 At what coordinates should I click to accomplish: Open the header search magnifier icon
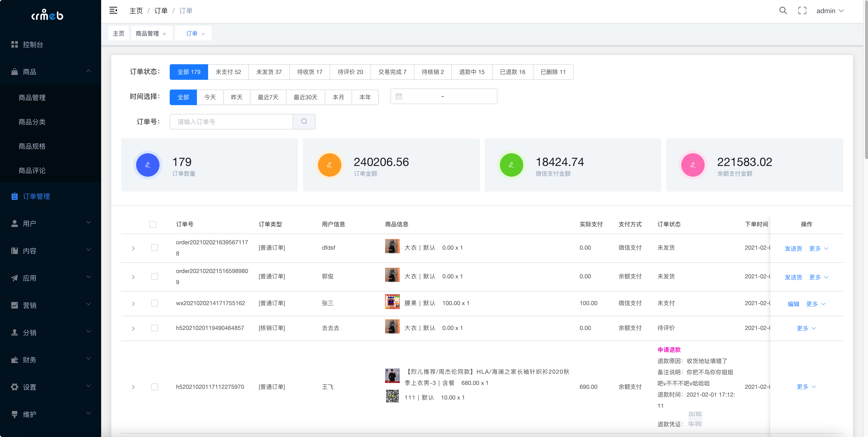click(x=783, y=10)
